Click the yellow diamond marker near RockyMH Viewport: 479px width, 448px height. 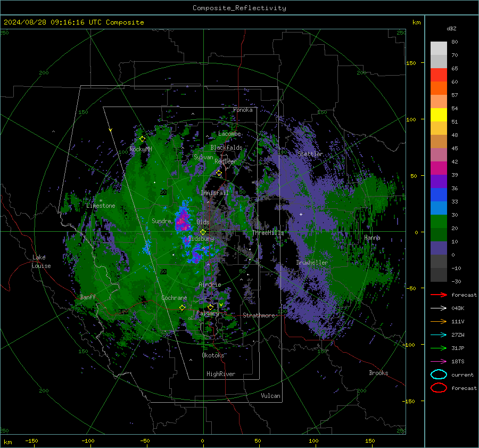coord(142,139)
